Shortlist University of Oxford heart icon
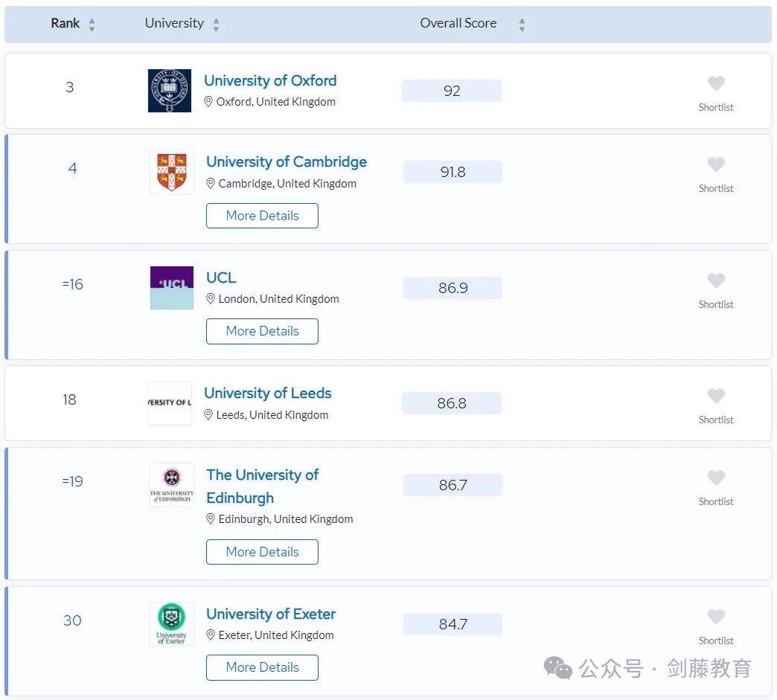The image size is (777, 700). (716, 83)
